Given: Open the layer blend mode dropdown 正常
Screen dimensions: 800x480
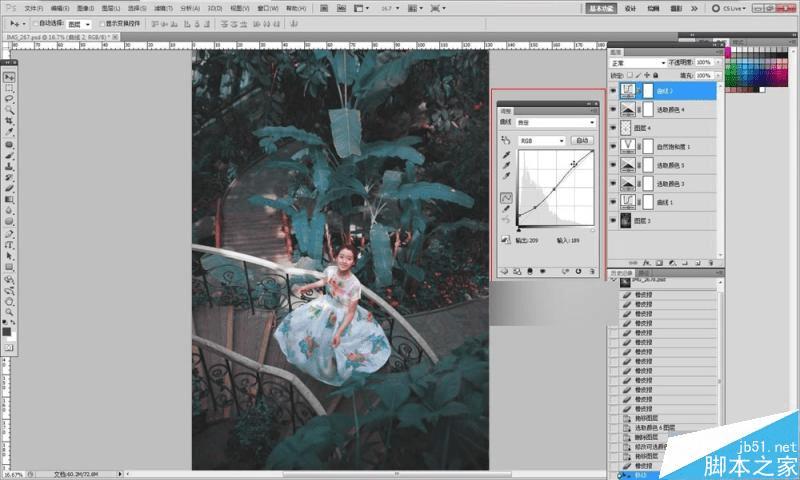Looking at the screenshot, I should pyautogui.click(x=638, y=63).
